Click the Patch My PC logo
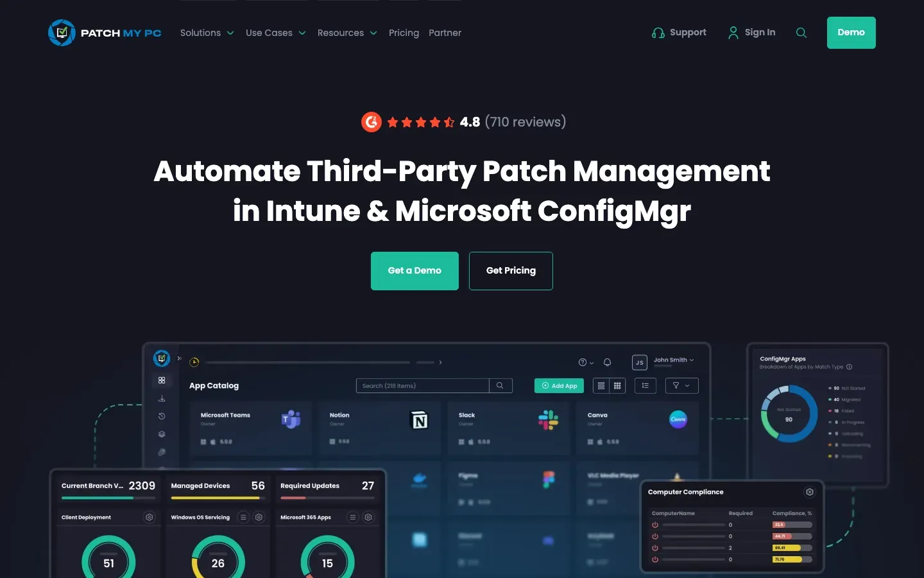The height and width of the screenshot is (578, 924). [x=105, y=33]
